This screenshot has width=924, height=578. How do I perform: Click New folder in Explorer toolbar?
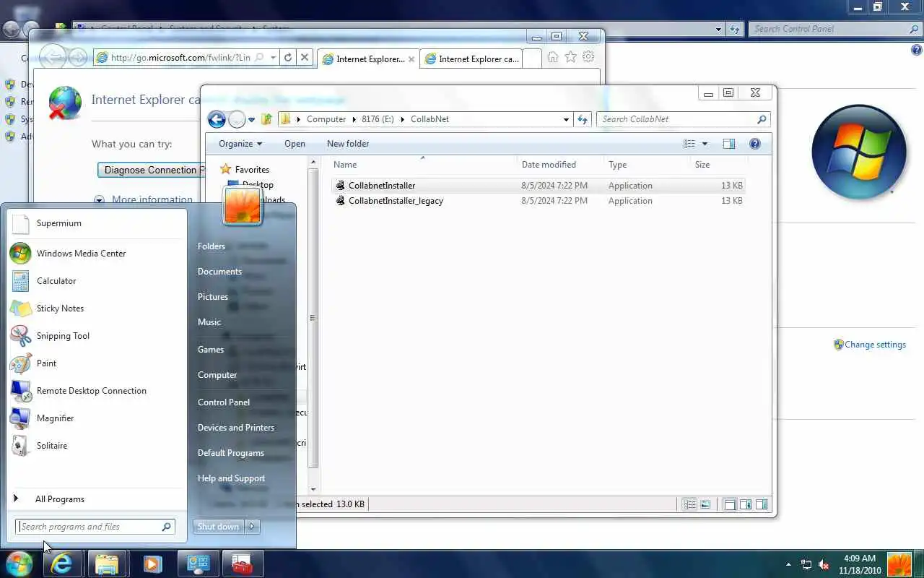click(348, 144)
